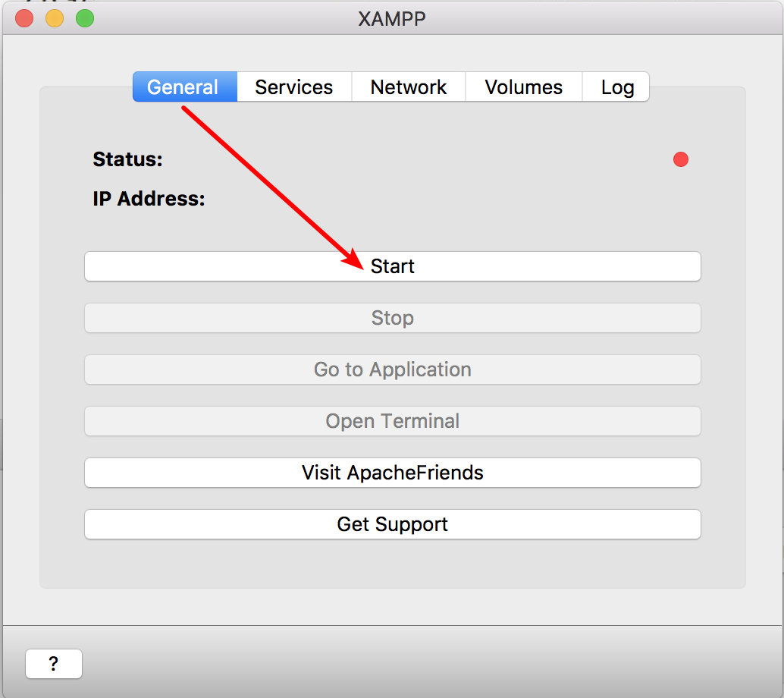784x698 pixels.
Task: Click the Status label
Action: point(127,159)
